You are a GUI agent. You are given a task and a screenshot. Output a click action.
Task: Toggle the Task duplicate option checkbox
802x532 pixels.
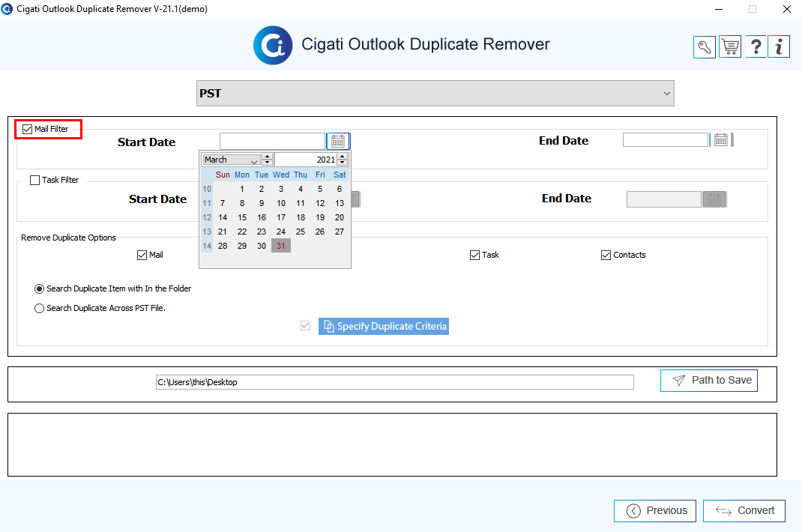(474, 255)
